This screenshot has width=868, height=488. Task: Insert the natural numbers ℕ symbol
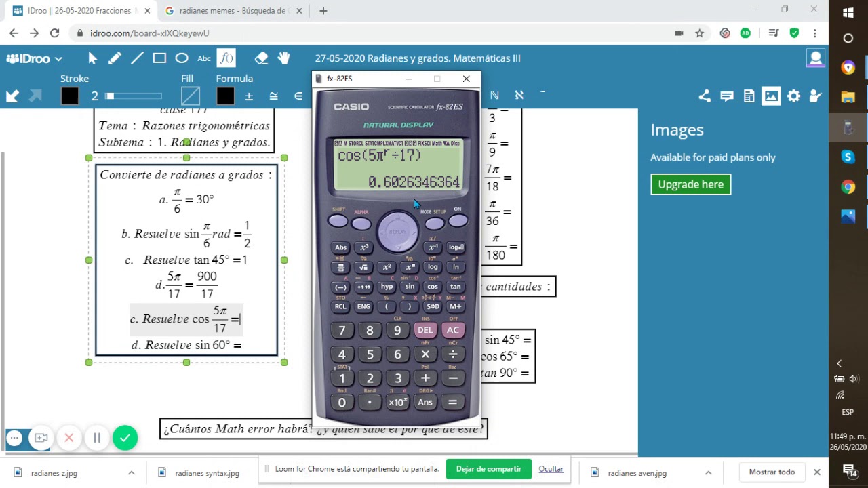pyautogui.click(x=494, y=96)
